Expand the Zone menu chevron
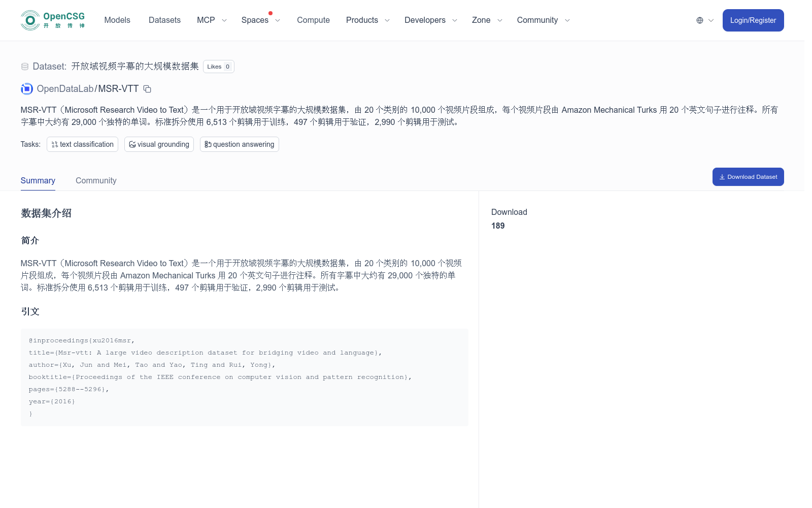 click(500, 20)
